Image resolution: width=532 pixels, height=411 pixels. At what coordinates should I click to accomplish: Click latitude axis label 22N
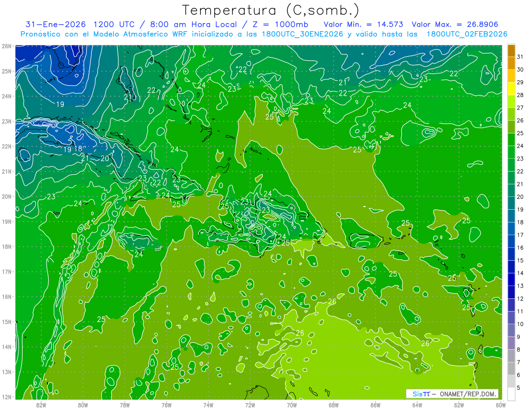pyautogui.click(x=6, y=146)
